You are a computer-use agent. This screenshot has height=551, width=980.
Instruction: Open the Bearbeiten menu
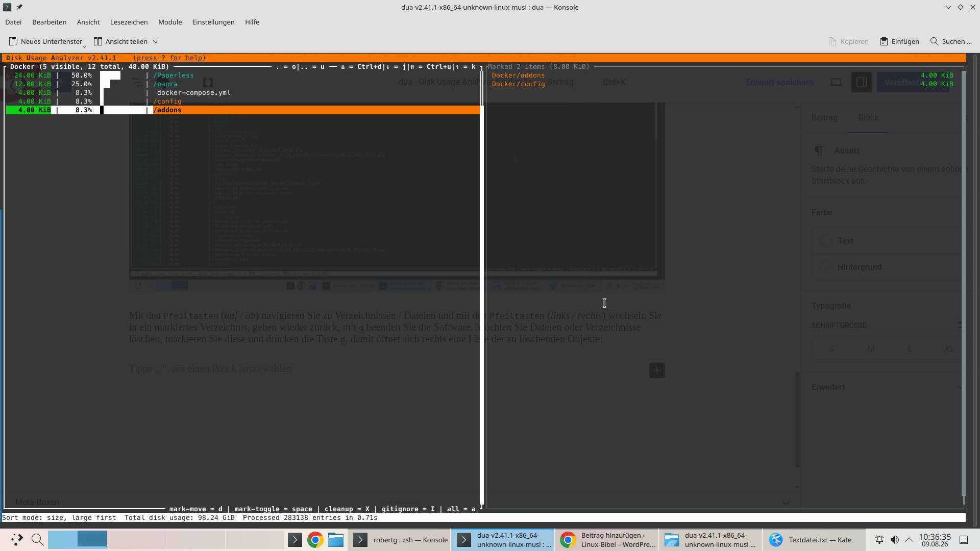click(x=49, y=22)
